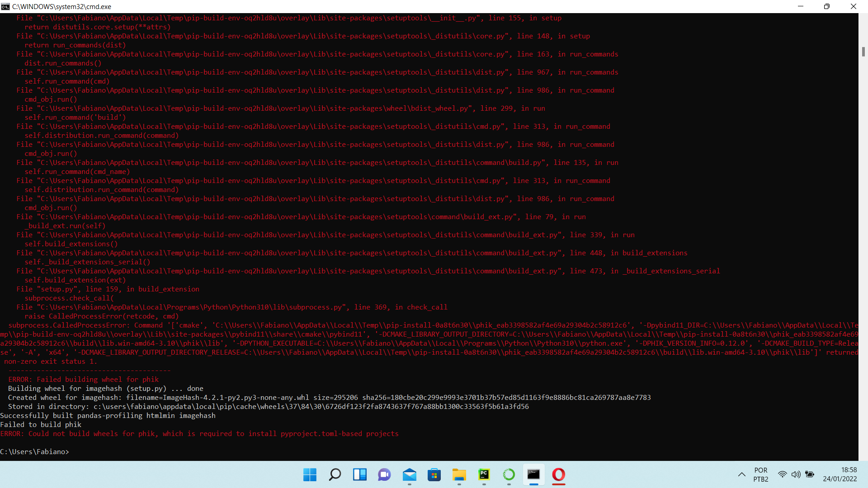868x488 pixels.
Task: Open File Explorer from the taskbar
Action: (x=459, y=475)
